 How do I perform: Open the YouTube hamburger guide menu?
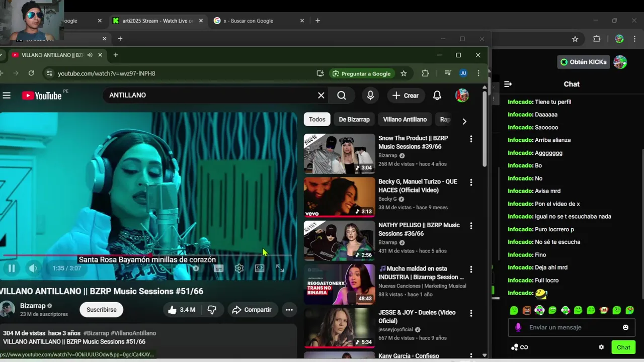(7, 95)
